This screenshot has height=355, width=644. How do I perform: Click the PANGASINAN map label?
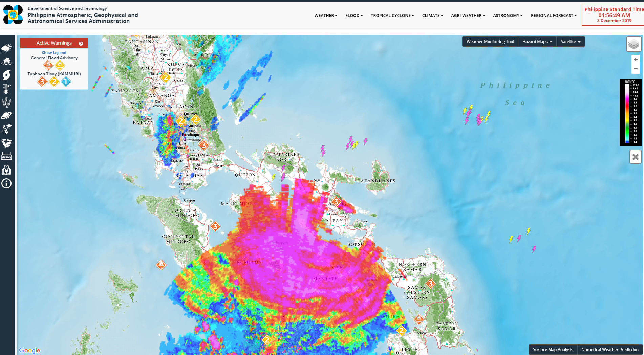click(142, 42)
